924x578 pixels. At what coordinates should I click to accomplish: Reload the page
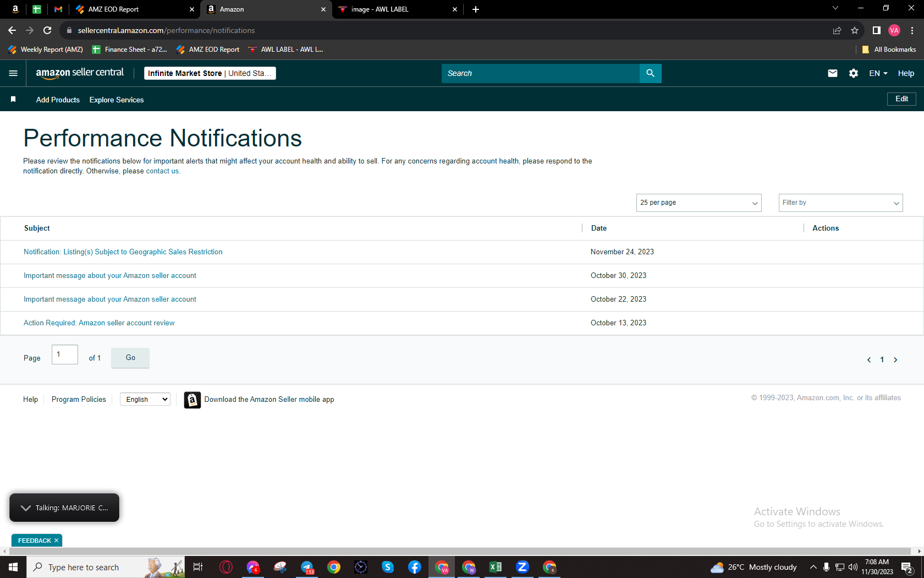point(47,30)
